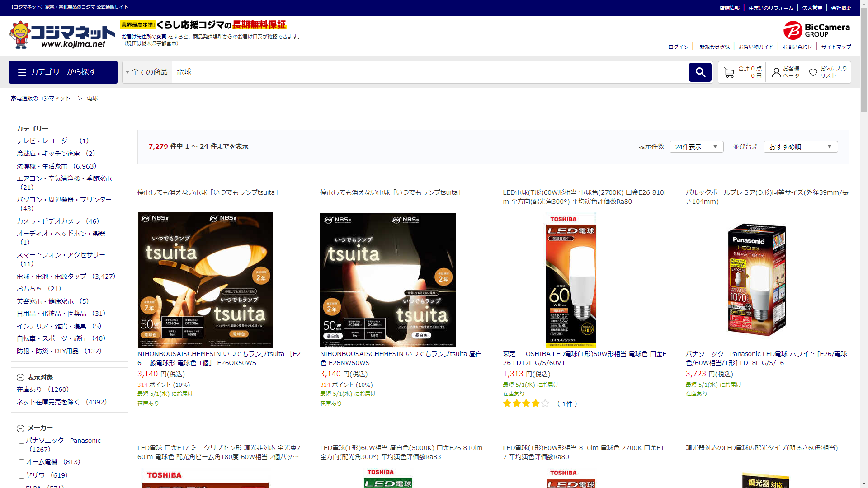This screenshot has height=488, width=868.
Task: Open hamburger category menu button
Action: pos(63,72)
